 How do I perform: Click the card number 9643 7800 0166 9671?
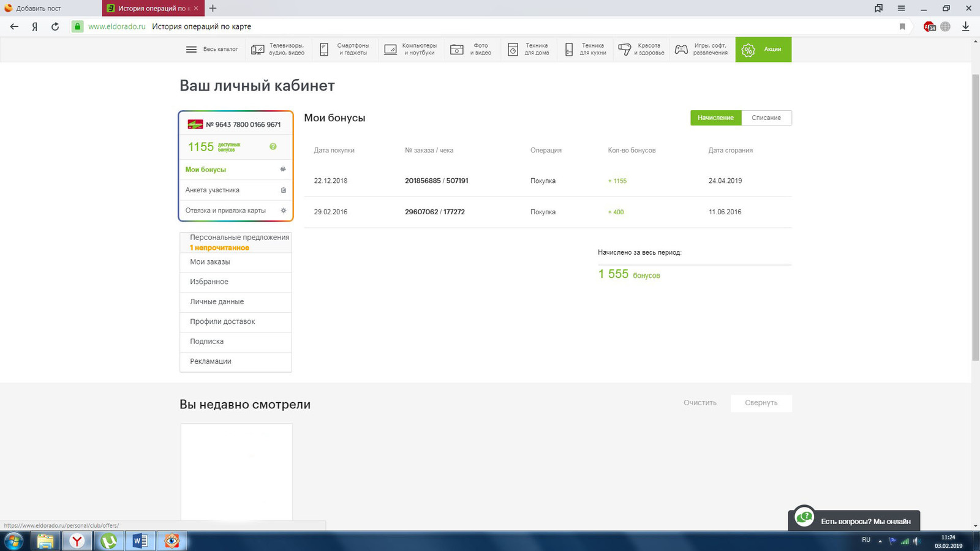point(243,124)
